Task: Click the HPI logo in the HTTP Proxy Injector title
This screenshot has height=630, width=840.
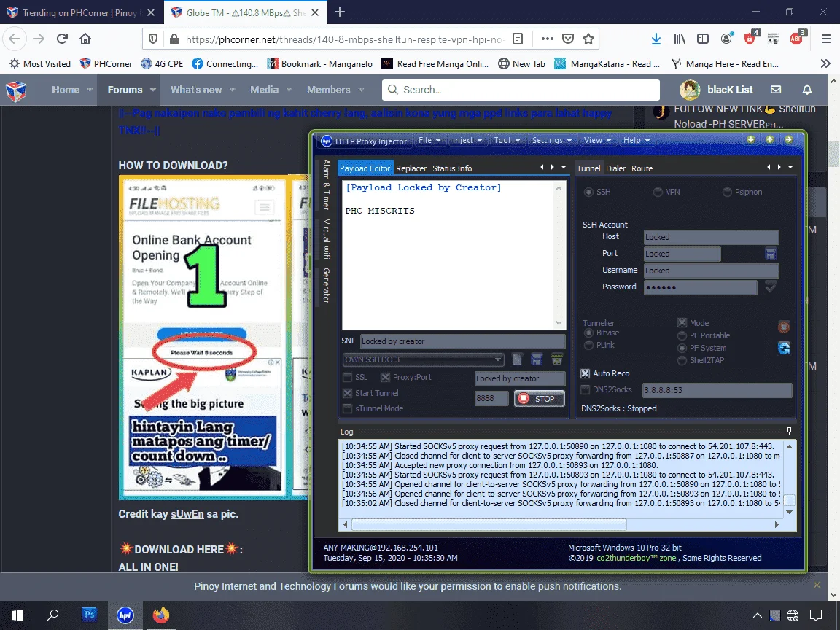Action: (x=326, y=141)
